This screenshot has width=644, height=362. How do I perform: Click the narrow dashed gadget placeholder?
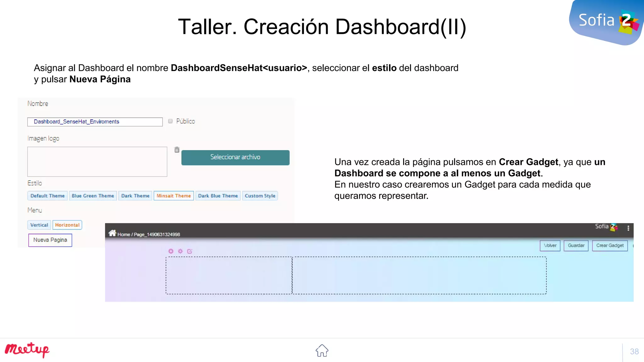pos(229,275)
